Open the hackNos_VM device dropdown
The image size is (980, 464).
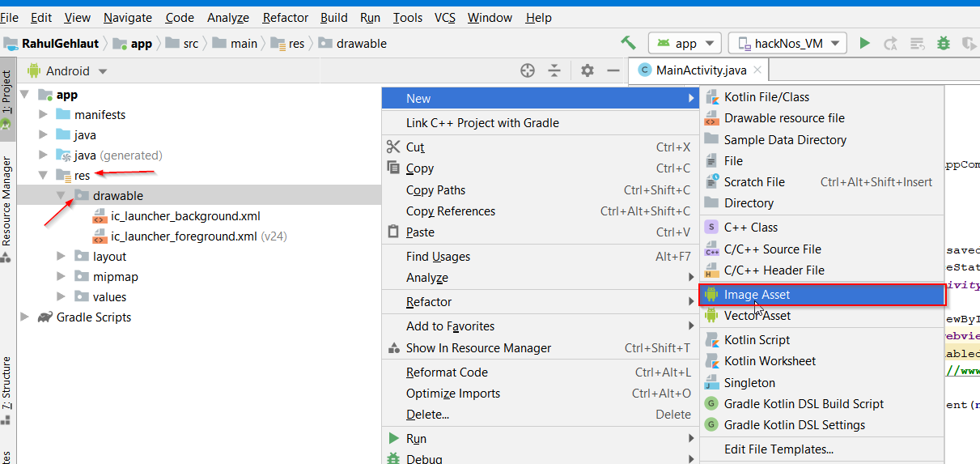tap(787, 44)
